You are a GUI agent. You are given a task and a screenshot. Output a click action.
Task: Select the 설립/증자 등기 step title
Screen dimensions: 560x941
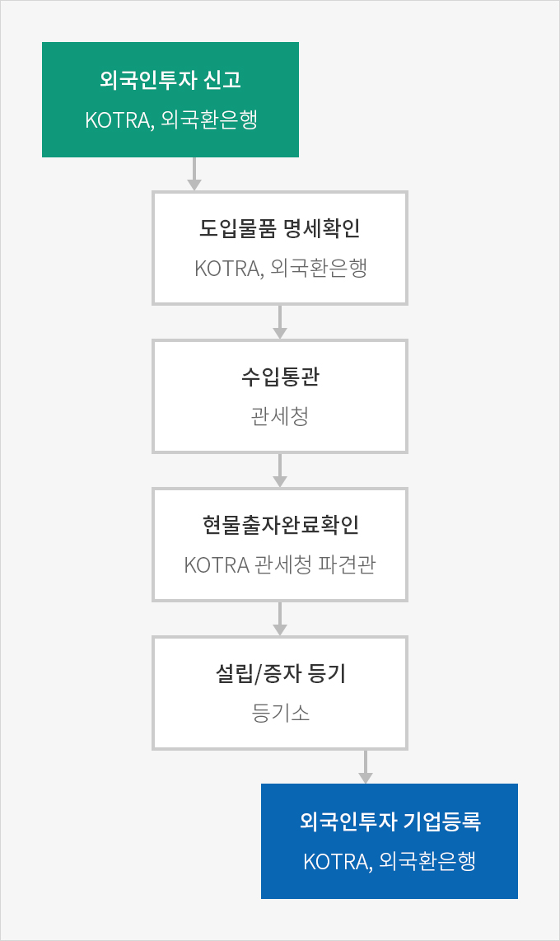pos(280,674)
